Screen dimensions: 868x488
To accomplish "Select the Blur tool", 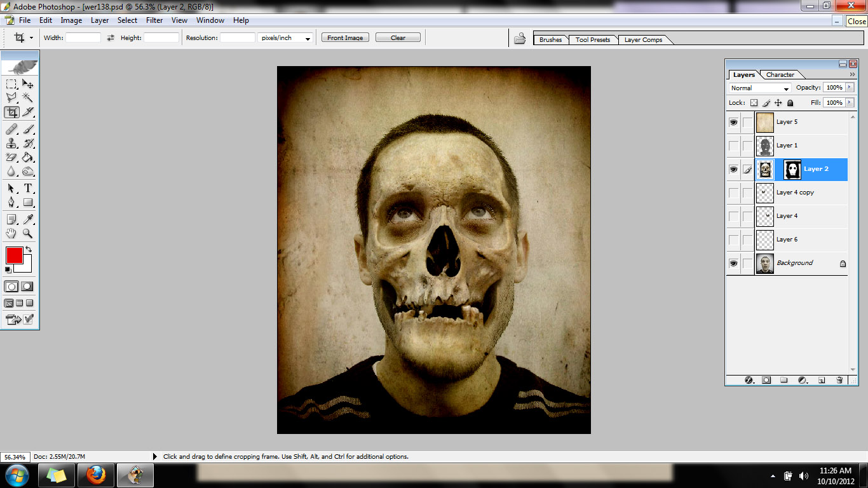I will pyautogui.click(x=11, y=172).
